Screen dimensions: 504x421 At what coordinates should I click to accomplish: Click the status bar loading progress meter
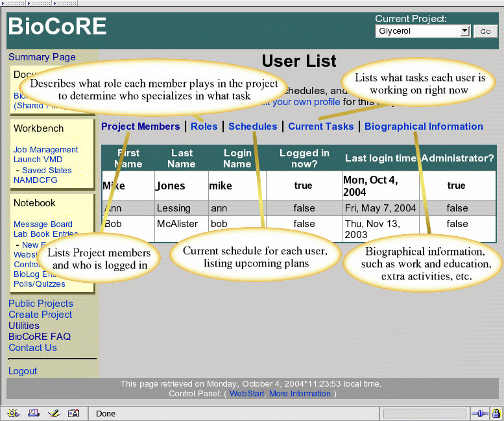coord(425,413)
